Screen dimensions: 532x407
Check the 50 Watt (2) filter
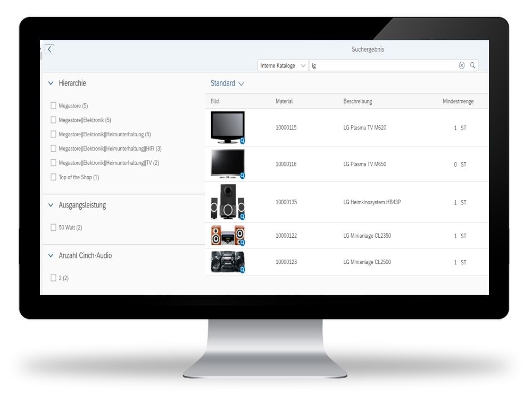click(x=53, y=227)
